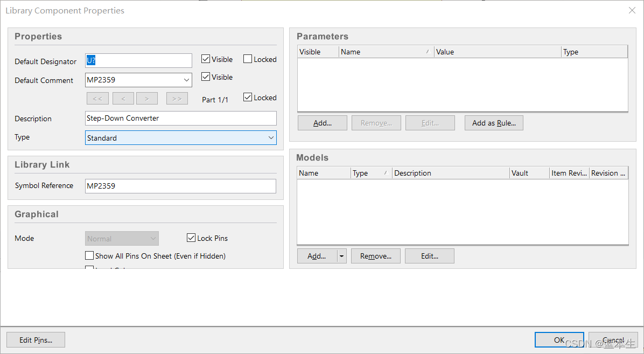This screenshot has width=644, height=354.
Task: Click Edit button under Parameters
Action: pyautogui.click(x=430, y=123)
